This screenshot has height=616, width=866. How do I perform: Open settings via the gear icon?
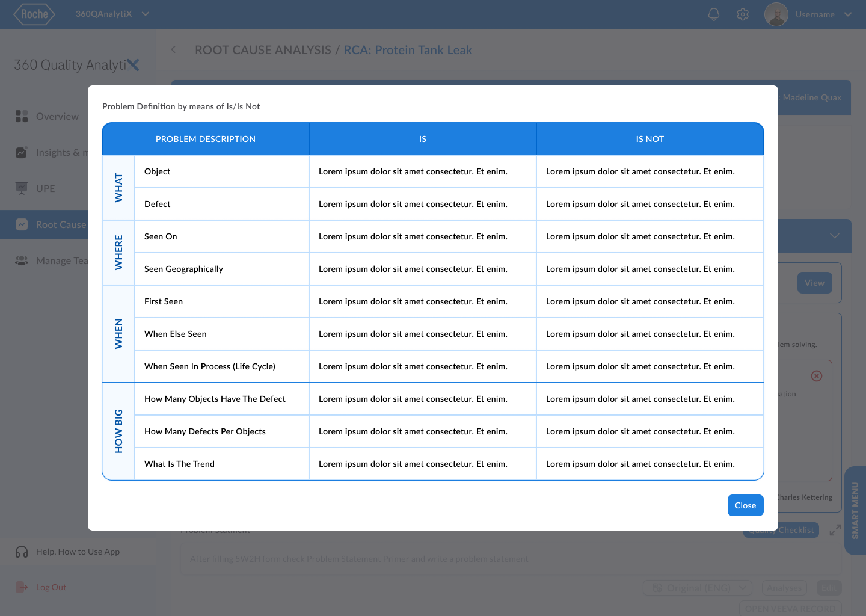point(743,14)
